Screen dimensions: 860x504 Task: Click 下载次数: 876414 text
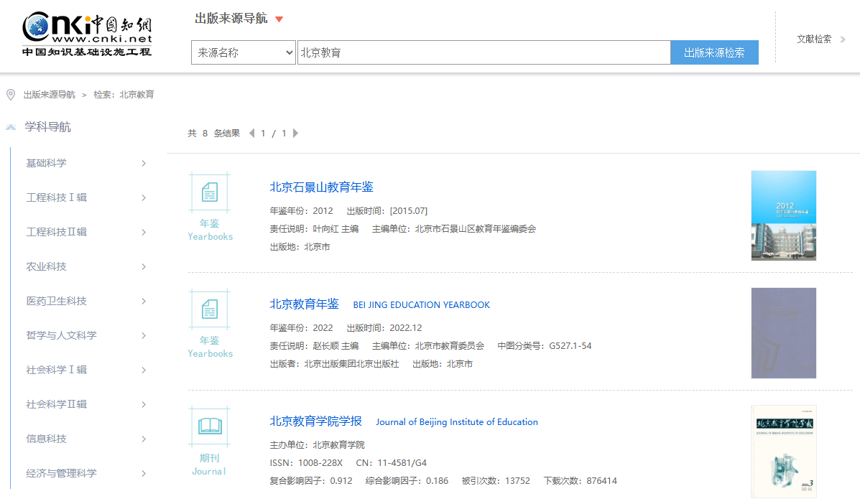coord(581,481)
